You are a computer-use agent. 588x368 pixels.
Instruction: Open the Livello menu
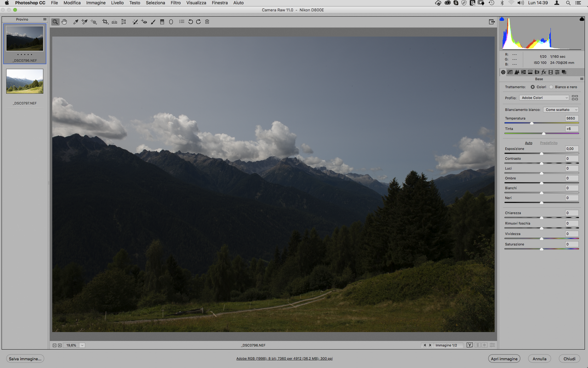pyautogui.click(x=117, y=3)
